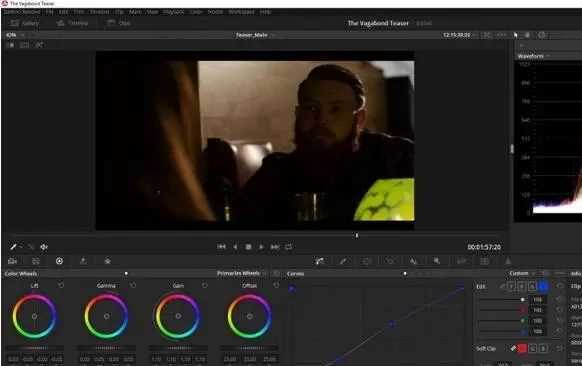Toggle R channel in curve Edit row
Image resolution: width=582 pixels, height=366 pixels.
(521, 286)
